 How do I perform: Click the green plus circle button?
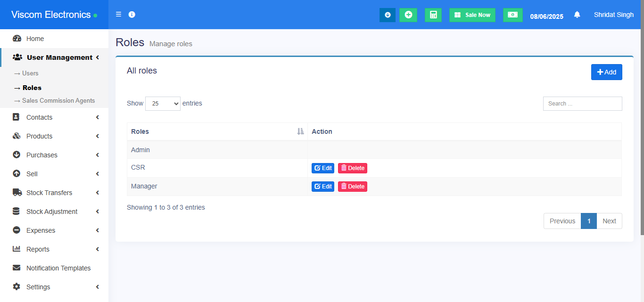click(x=408, y=15)
